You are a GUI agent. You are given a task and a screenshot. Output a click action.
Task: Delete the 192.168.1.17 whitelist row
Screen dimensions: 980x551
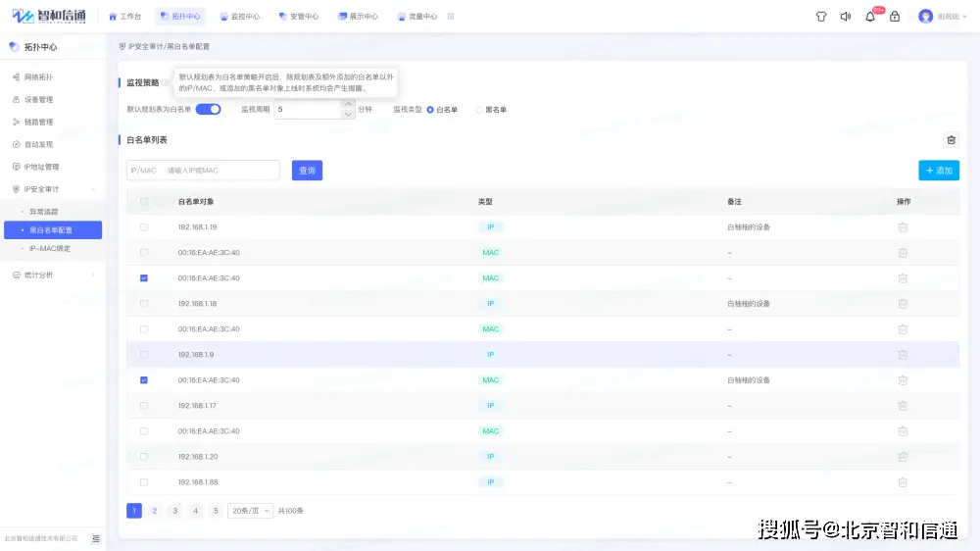(x=903, y=405)
